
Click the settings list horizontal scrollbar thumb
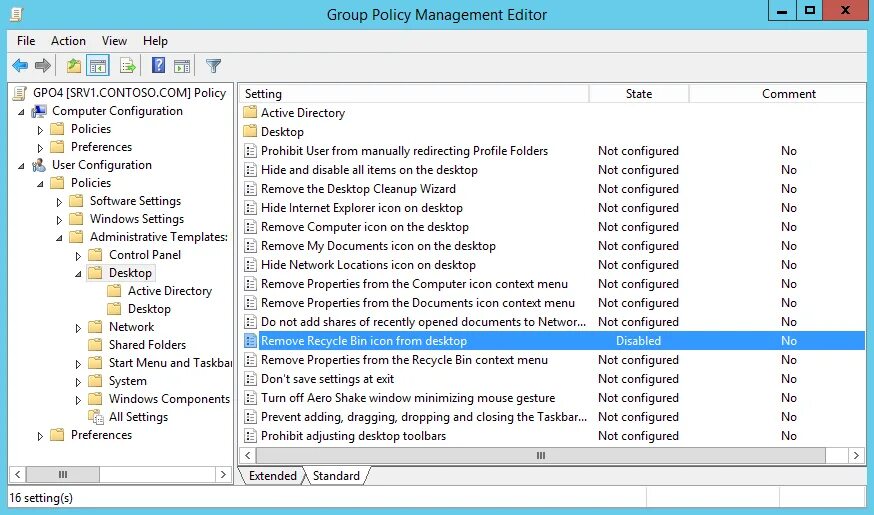click(x=541, y=455)
